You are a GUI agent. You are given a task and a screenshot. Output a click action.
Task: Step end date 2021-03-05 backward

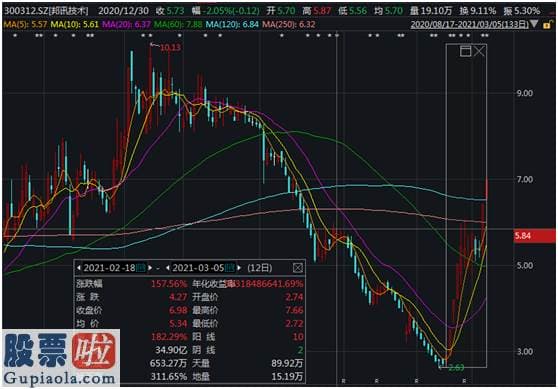168,268
